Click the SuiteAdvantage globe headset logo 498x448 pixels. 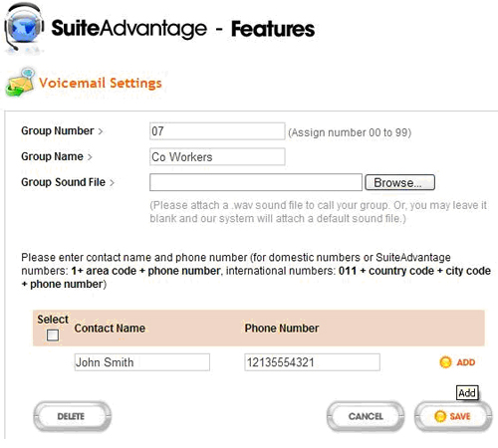pos(24,27)
